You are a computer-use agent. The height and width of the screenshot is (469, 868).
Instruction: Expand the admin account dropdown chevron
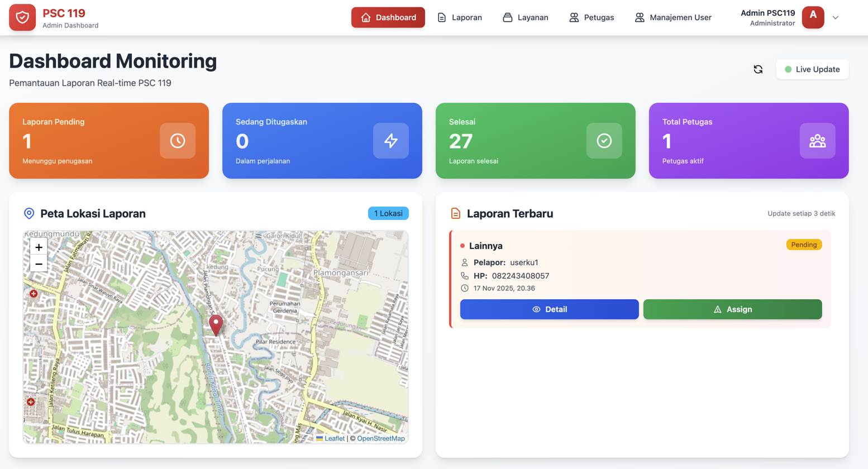(836, 17)
